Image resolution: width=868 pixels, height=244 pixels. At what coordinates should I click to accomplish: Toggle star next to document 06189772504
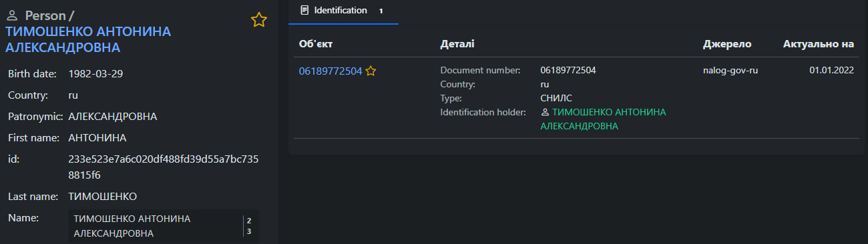pyautogui.click(x=371, y=71)
